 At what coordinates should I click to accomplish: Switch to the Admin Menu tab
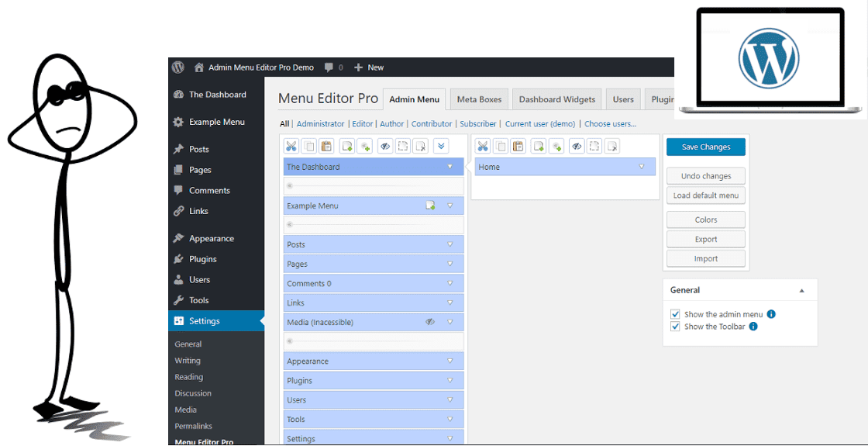tap(414, 100)
